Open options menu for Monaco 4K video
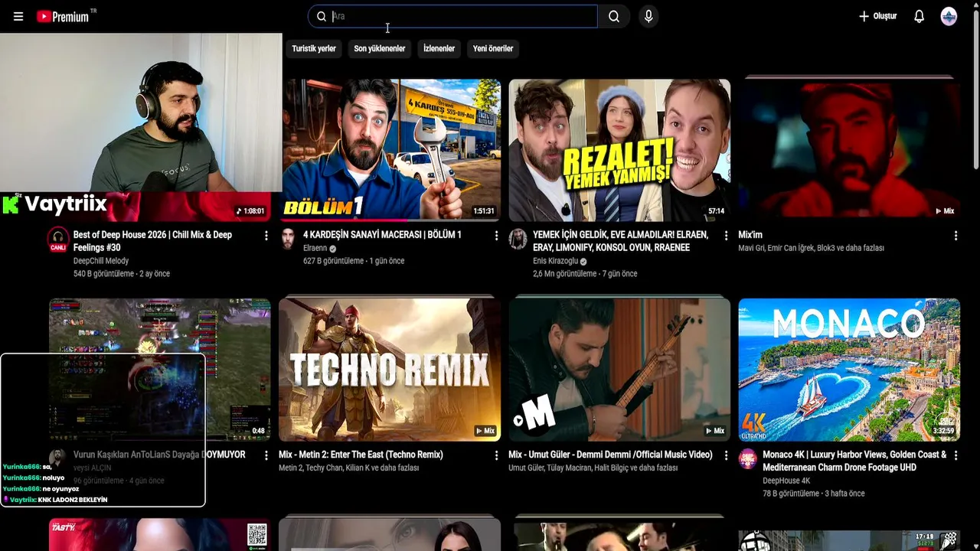Screen dimensions: 980x551 coord(955,455)
